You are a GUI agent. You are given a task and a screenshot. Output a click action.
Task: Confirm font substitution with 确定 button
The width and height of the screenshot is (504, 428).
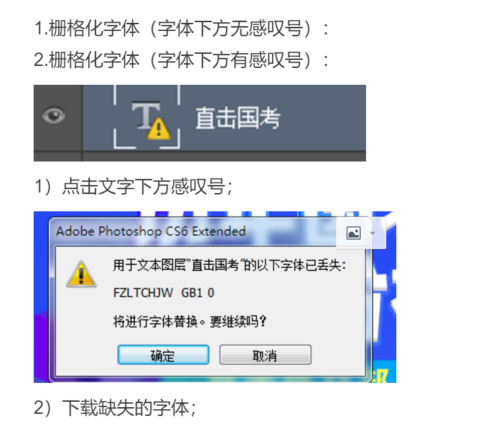coord(164,355)
